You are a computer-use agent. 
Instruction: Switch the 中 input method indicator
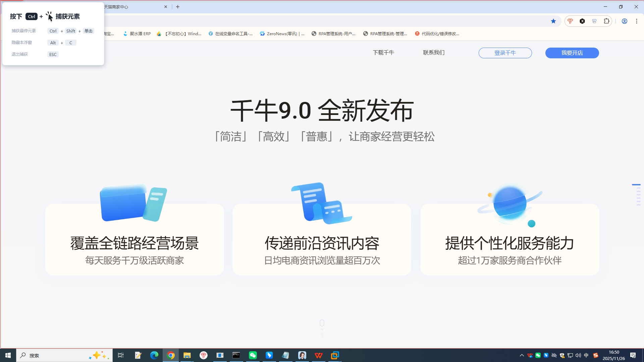(x=586, y=355)
